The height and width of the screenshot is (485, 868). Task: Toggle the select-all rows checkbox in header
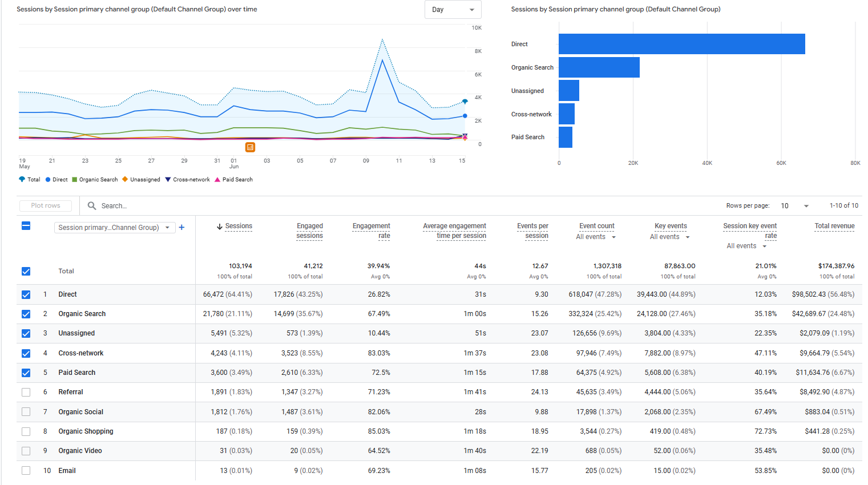[26, 226]
